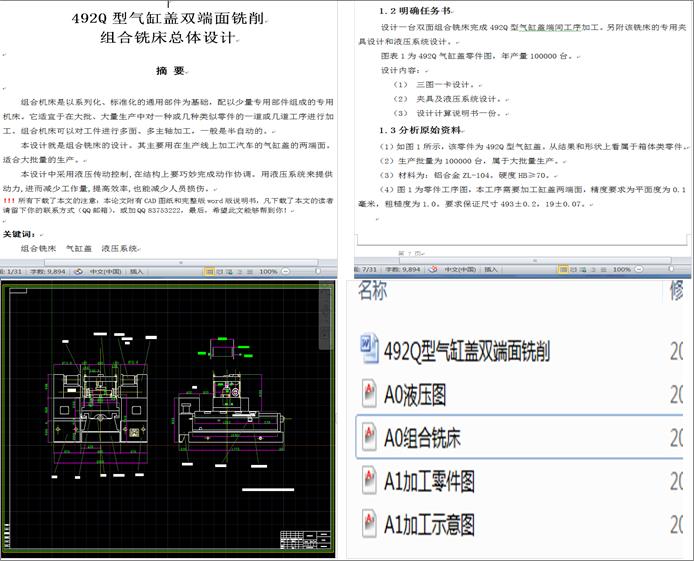The image size is (694, 561).
Task: Click the title block table in the CAD drawing
Action: tap(305, 540)
